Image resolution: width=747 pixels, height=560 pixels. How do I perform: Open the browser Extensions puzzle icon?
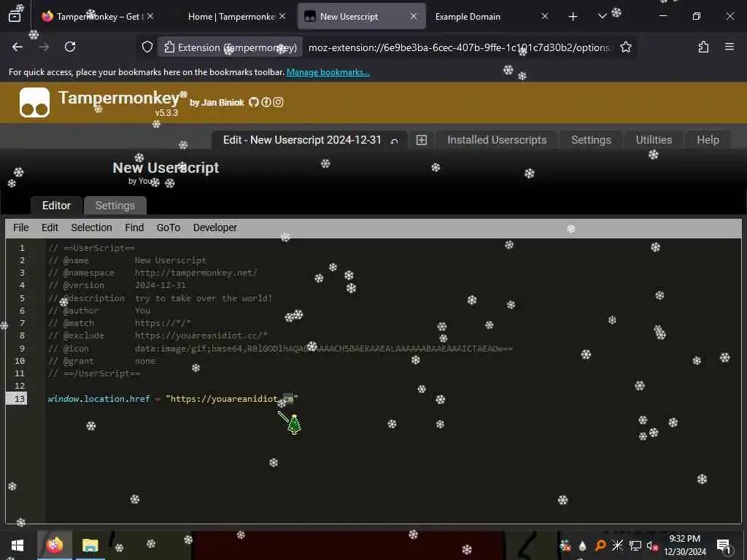703,47
